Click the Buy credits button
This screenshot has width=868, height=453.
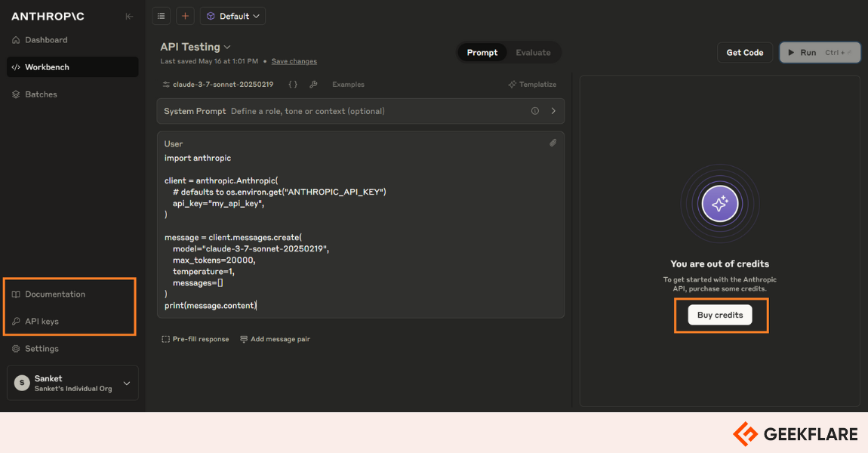(x=719, y=315)
